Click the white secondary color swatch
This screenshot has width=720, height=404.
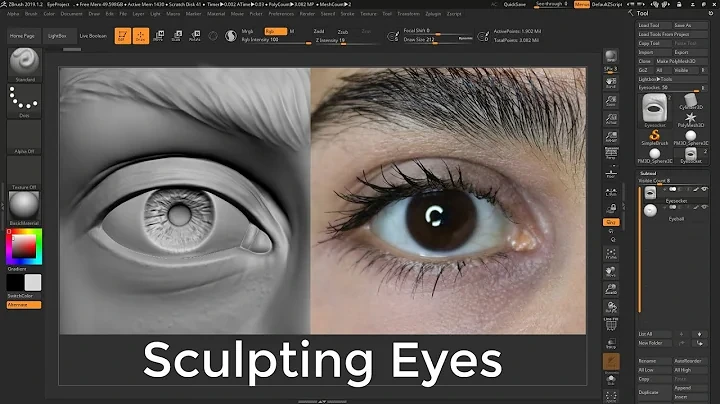33,282
